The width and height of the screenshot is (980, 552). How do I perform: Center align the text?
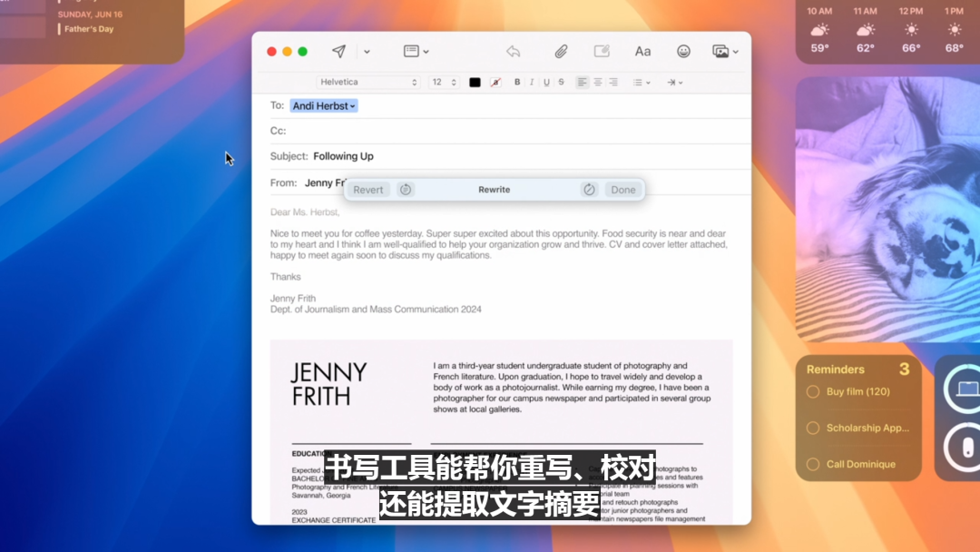click(598, 82)
